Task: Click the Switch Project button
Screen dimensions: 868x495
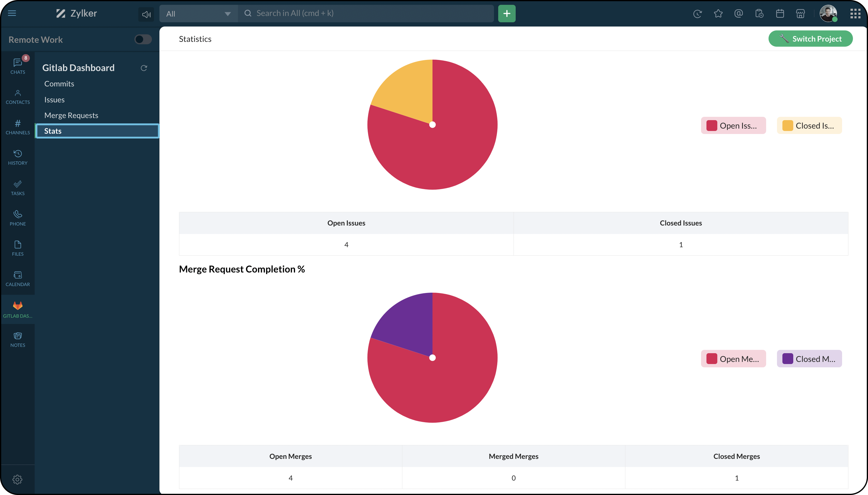Action: [x=810, y=39]
